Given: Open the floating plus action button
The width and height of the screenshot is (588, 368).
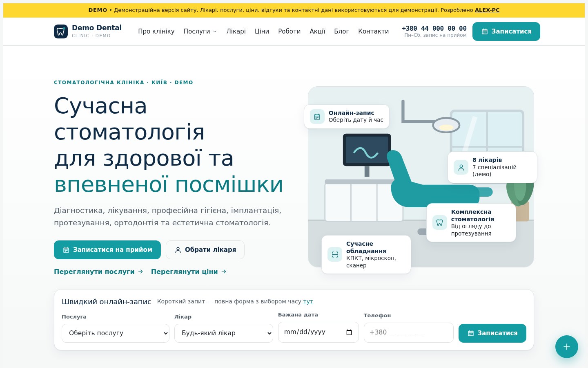Looking at the screenshot, I should pos(567,347).
